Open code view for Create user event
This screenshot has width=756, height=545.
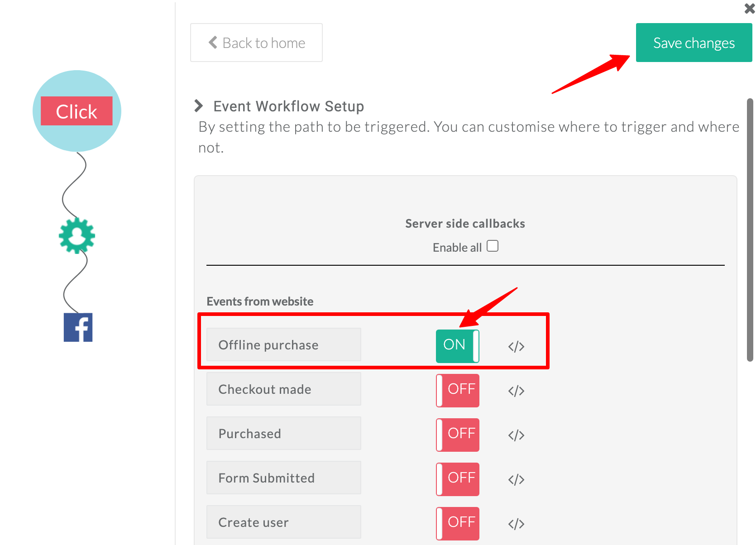516,524
